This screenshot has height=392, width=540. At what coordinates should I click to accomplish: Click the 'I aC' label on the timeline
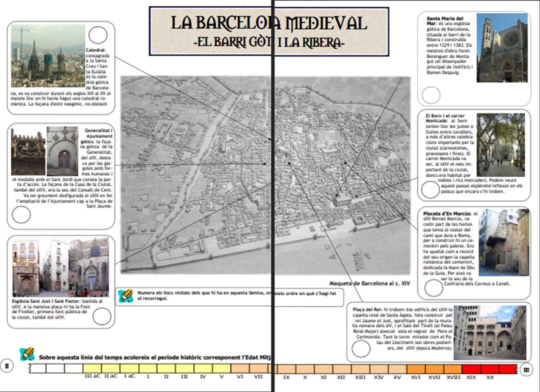click(x=129, y=376)
